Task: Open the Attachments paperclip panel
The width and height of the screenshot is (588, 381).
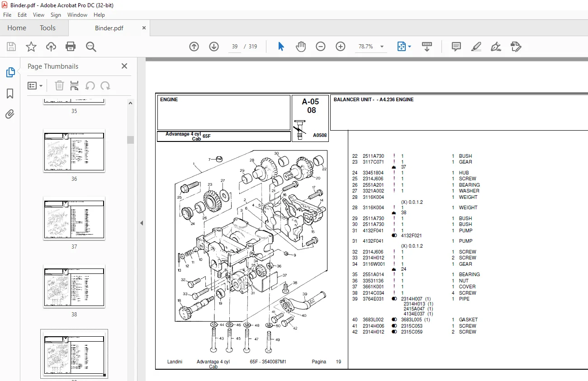Action: [x=10, y=114]
